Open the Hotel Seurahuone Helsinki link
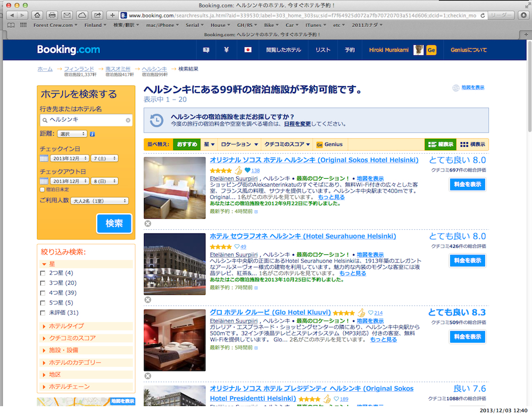The height and width of the screenshot is (414, 532). pyautogui.click(x=303, y=236)
